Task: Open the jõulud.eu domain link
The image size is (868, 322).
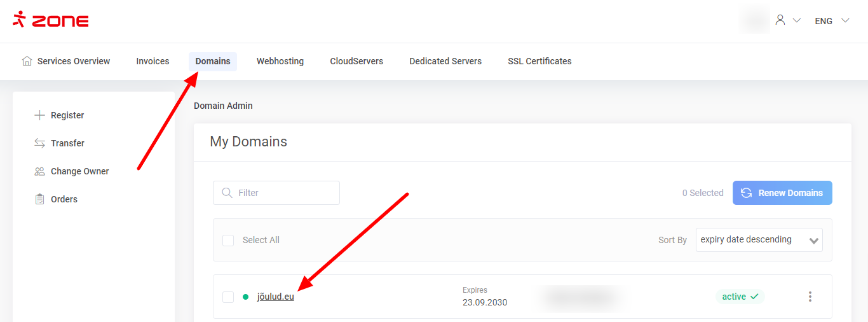Action: (275, 297)
